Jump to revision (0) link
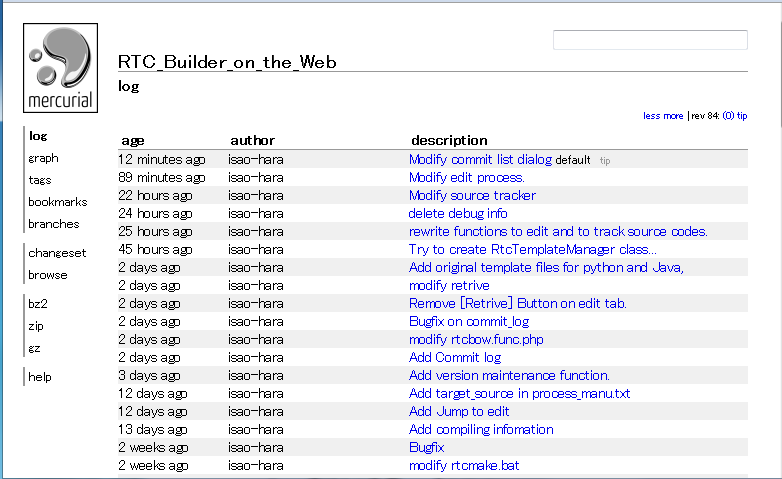 [728, 116]
